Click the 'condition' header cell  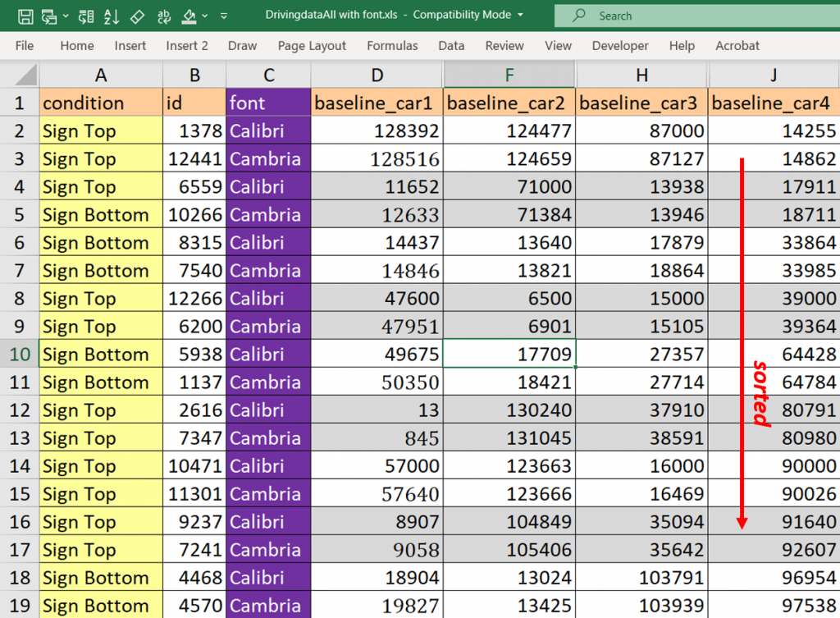(101, 103)
